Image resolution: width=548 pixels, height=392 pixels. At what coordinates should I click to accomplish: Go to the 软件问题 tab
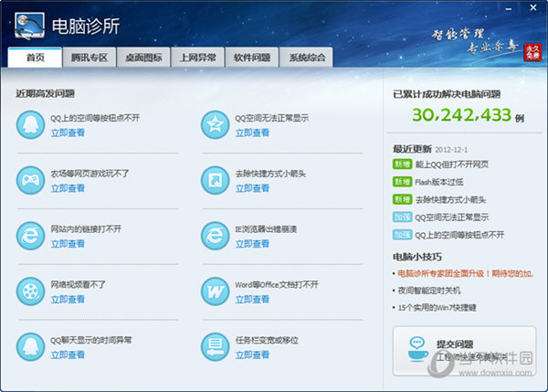click(252, 58)
